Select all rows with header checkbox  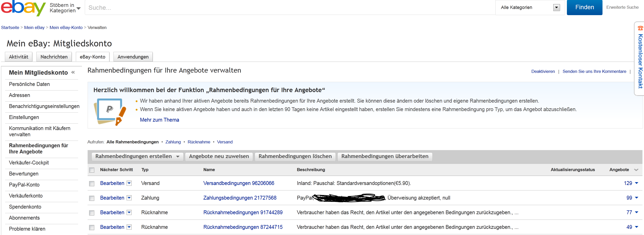pos(92,170)
